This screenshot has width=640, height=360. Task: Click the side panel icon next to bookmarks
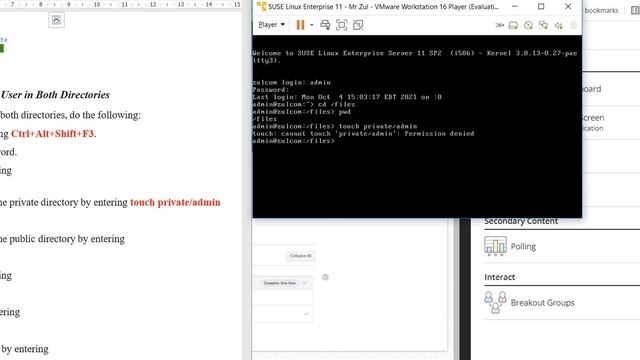[x=635, y=10]
